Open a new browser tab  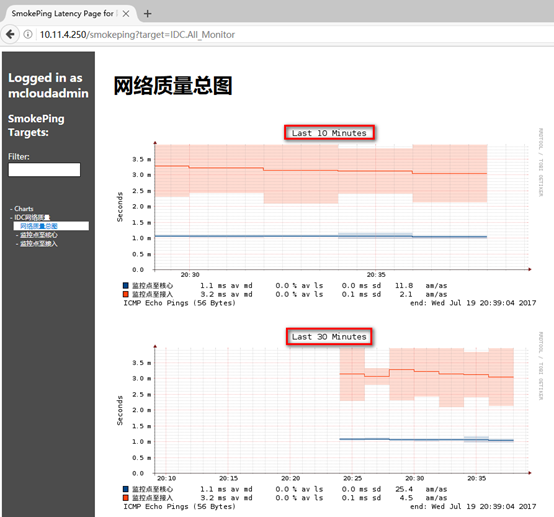[148, 14]
